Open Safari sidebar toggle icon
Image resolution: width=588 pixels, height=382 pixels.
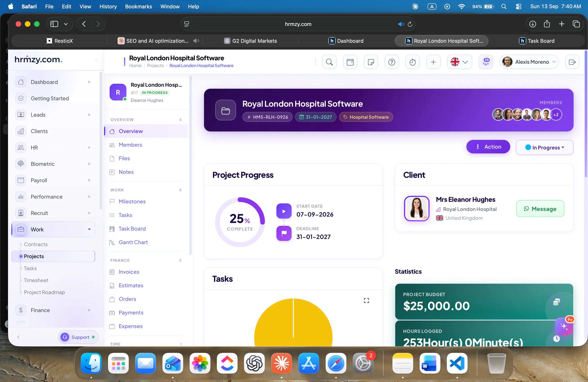point(54,24)
